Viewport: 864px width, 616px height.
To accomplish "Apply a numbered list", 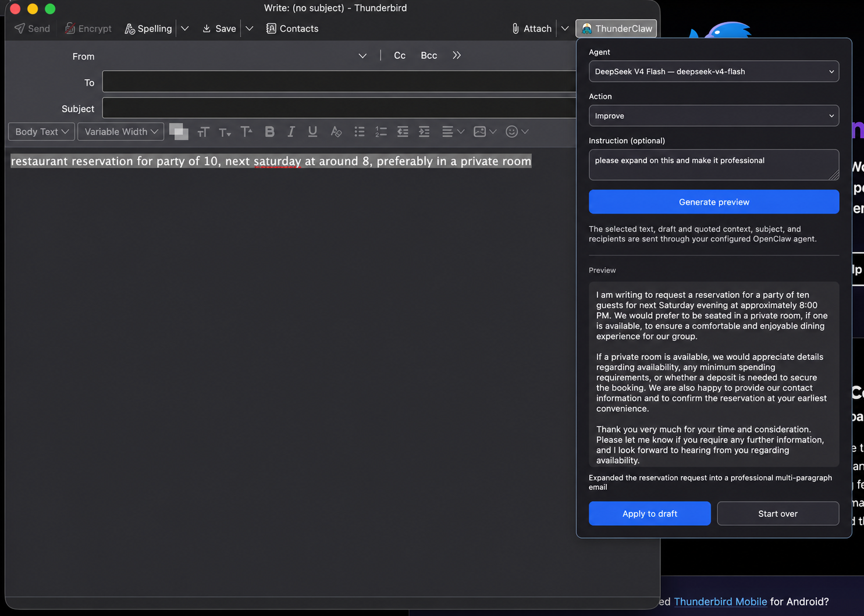I will pos(381,132).
